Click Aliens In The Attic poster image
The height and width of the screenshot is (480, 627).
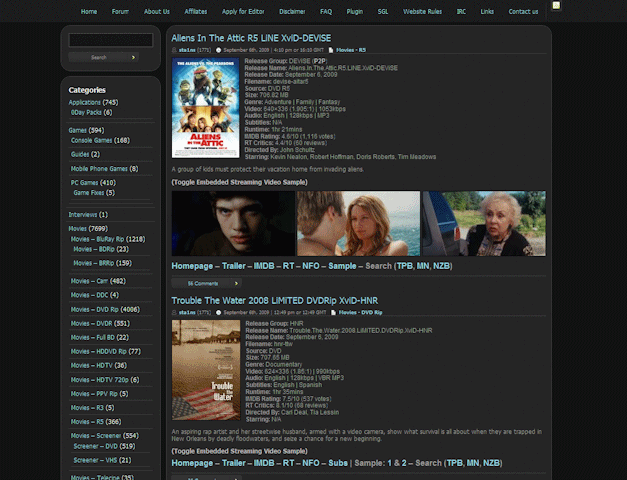tap(206, 108)
